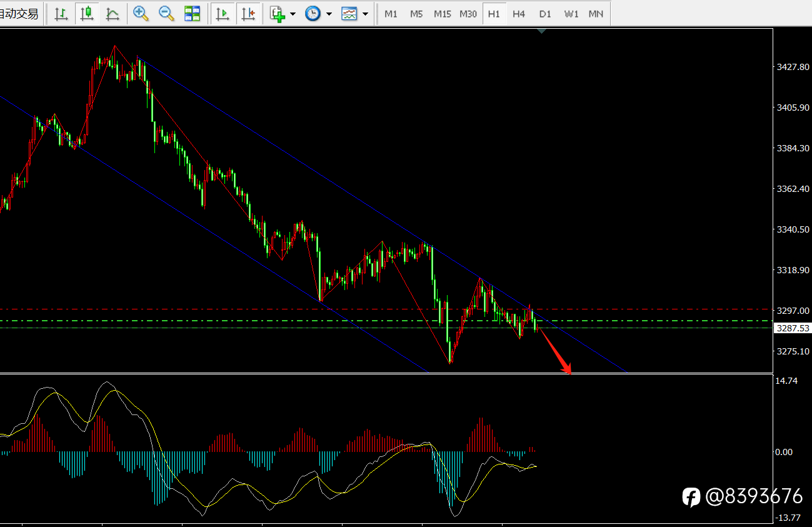Click the 3287.53 current price label
The height and width of the screenshot is (527, 812).
click(792, 328)
